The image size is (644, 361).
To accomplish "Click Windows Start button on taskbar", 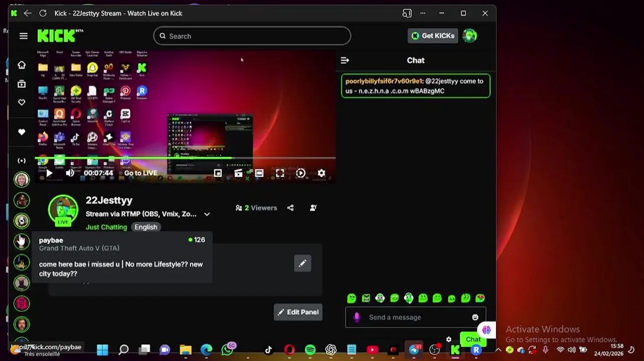I will pyautogui.click(x=102, y=349).
